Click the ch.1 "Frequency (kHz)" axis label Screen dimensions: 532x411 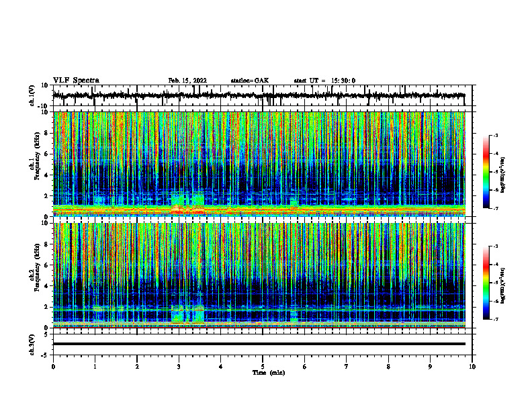(37, 156)
